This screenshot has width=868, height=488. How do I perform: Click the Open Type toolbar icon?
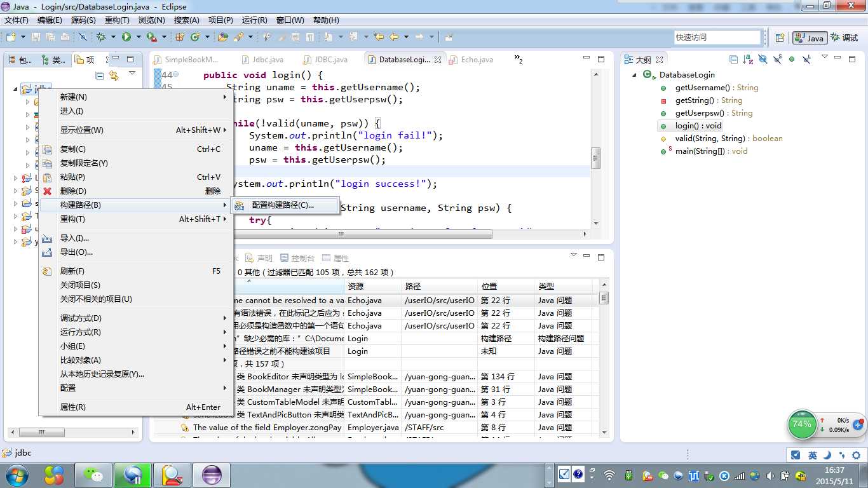coord(222,37)
